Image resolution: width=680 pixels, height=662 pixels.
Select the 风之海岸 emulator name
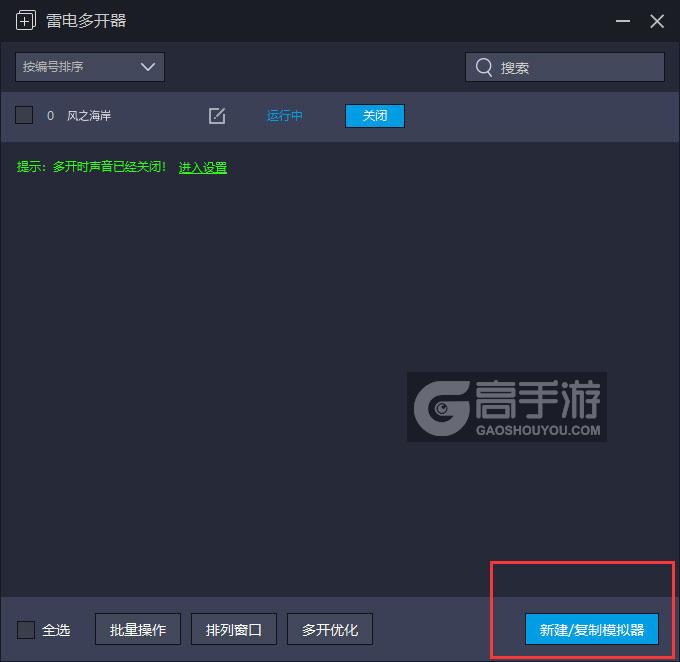[x=89, y=116]
